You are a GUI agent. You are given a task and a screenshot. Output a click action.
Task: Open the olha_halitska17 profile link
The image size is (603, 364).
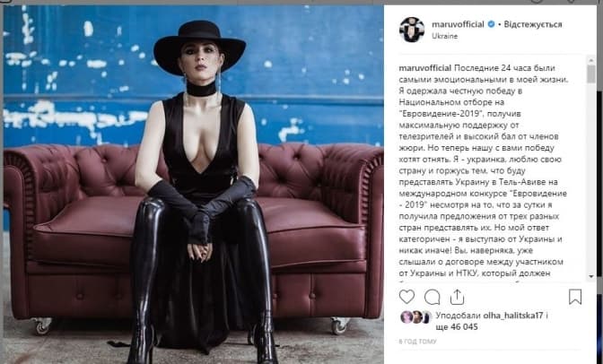513,316
